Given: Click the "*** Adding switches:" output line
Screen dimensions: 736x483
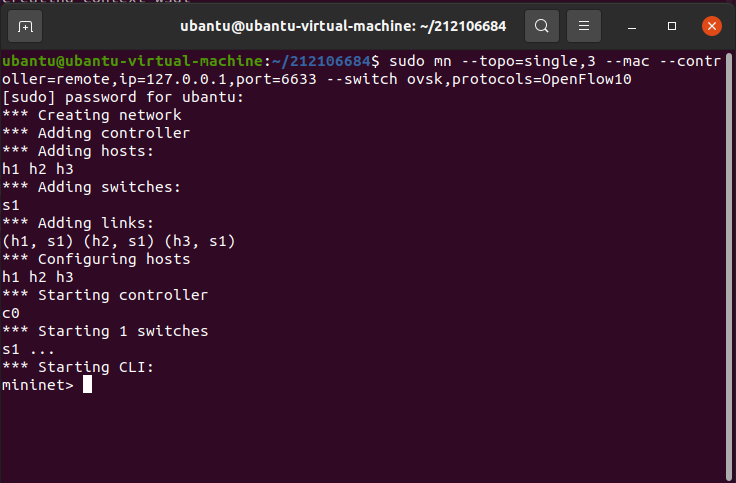Looking at the screenshot, I should click(x=96, y=187).
